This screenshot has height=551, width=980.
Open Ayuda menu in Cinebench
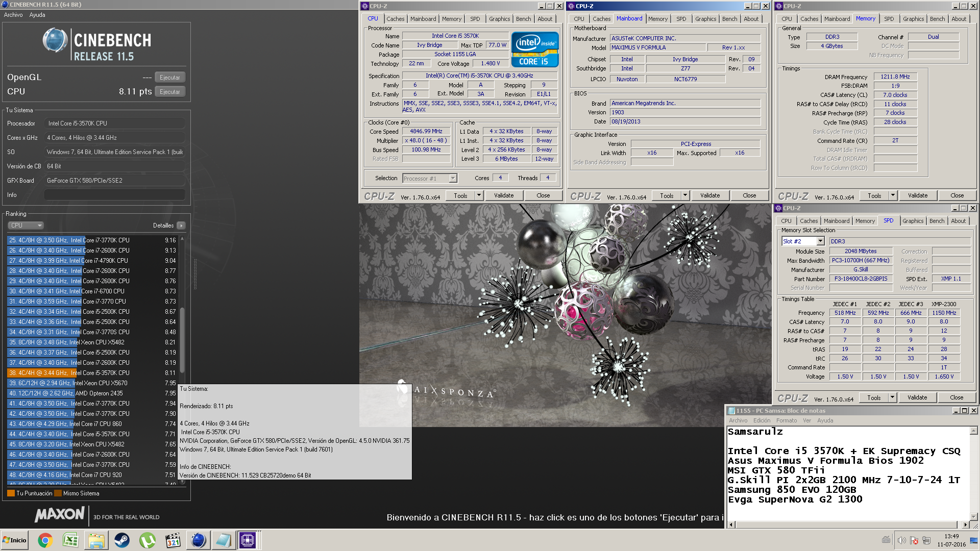coord(37,15)
